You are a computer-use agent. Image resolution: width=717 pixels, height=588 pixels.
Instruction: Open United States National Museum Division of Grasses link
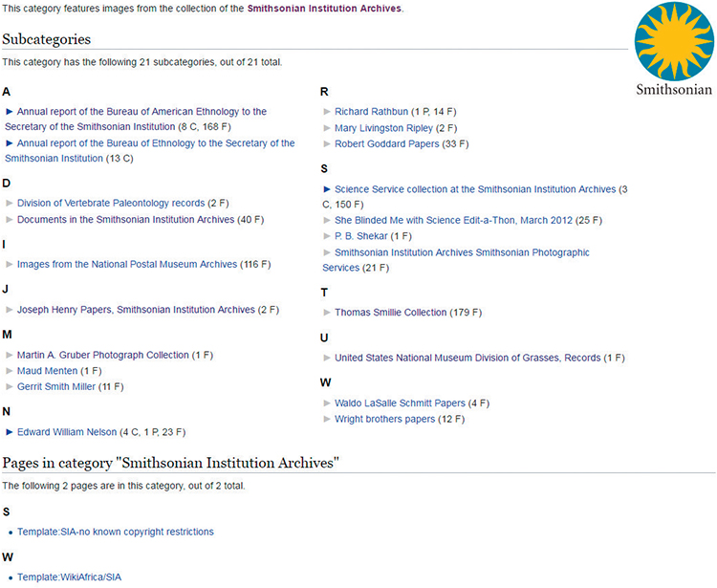click(467, 358)
